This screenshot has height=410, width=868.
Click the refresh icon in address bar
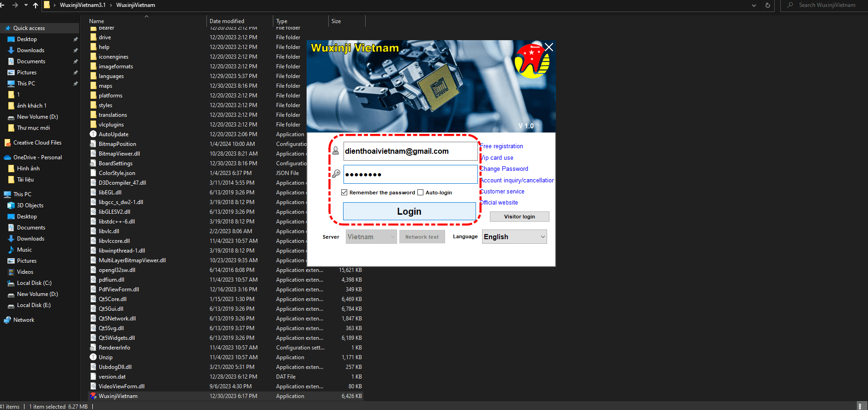[767, 5]
